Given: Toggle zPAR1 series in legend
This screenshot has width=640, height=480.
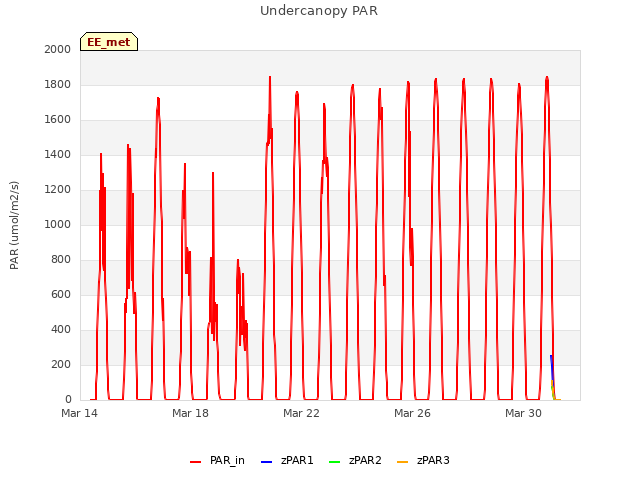Looking at the screenshot, I should coord(287,460).
